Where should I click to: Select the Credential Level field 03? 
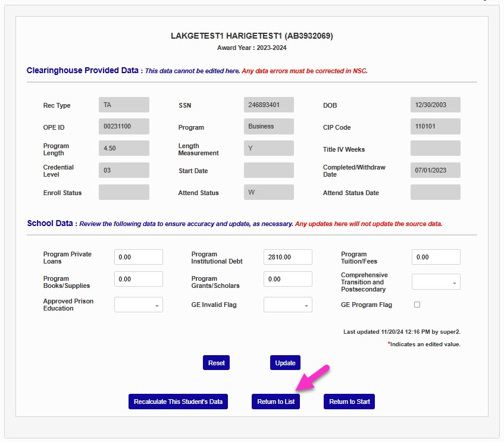[124, 170]
